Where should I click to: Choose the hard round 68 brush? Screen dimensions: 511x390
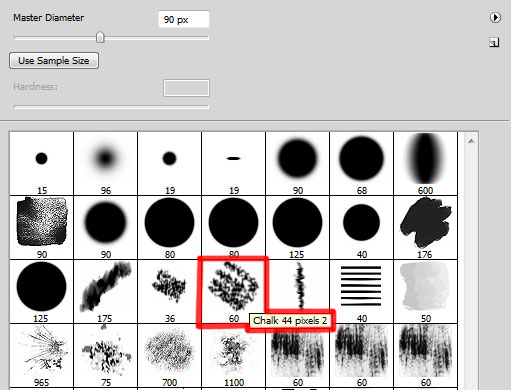[361, 163]
